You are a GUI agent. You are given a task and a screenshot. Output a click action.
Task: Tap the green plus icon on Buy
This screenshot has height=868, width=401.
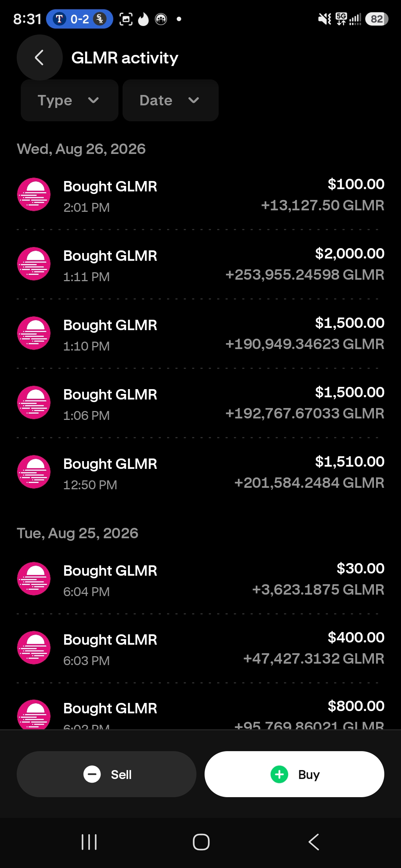(x=280, y=774)
